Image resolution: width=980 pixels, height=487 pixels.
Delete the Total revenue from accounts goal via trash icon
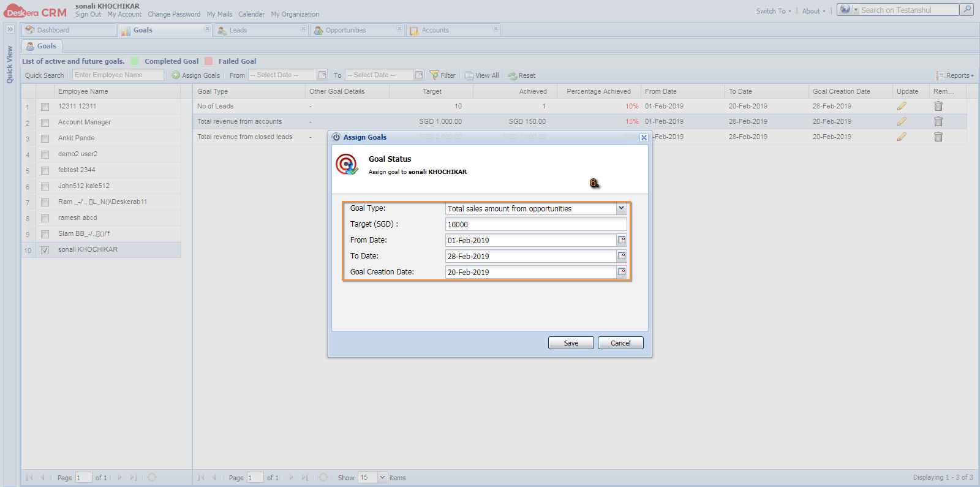(x=938, y=121)
